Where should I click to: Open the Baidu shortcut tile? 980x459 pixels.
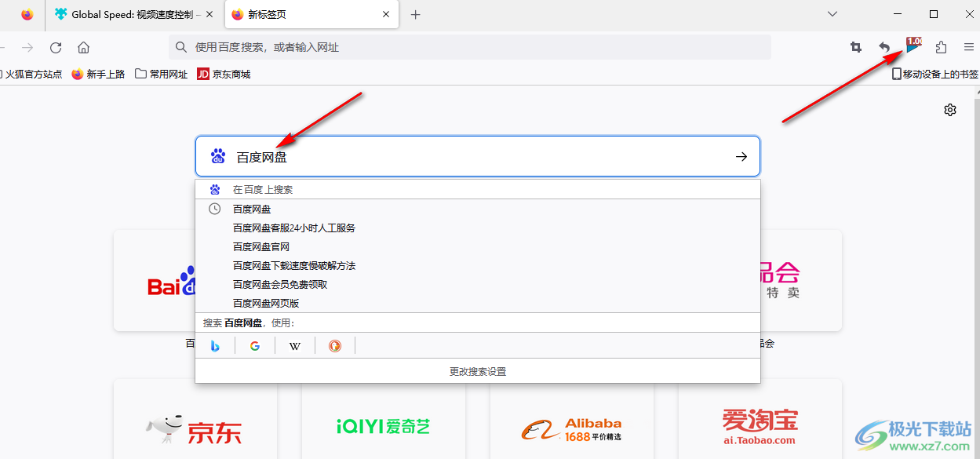(x=155, y=280)
